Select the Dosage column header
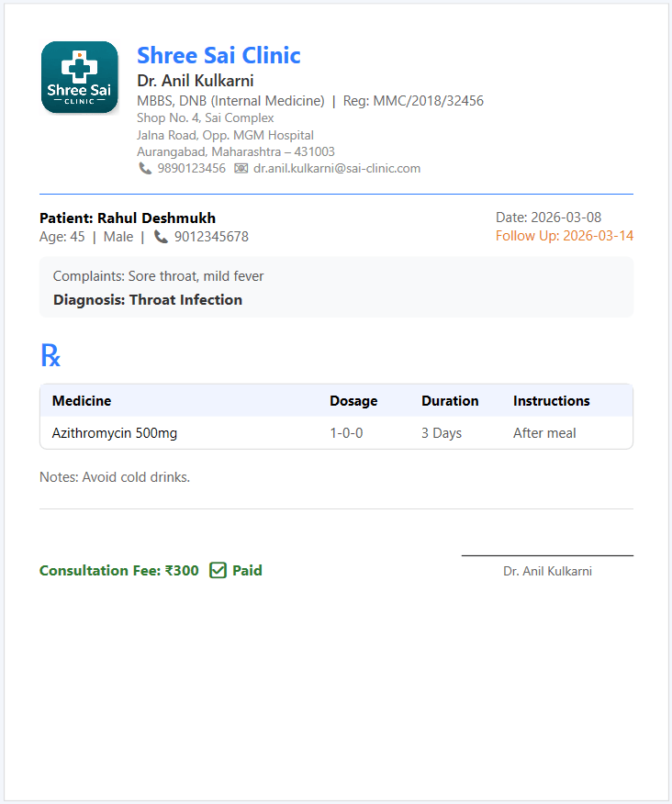672x804 pixels. tap(353, 401)
